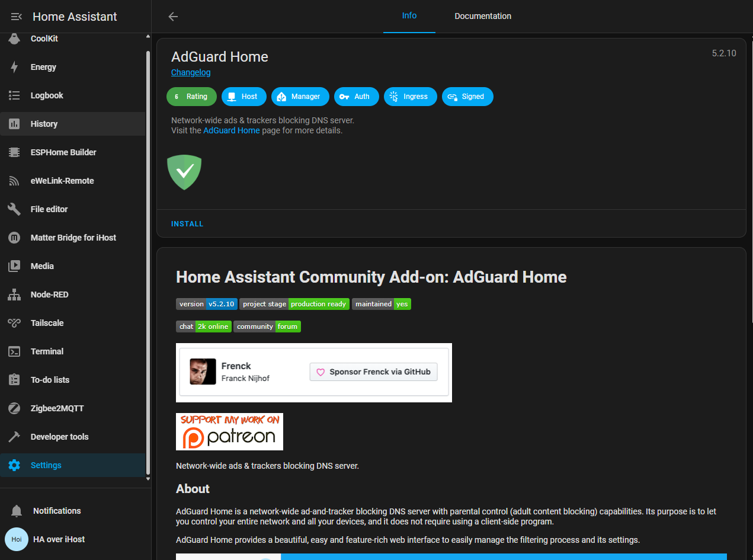
Task: Click the CoolKit sidebar icon
Action: pyautogui.click(x=14, y=39)
